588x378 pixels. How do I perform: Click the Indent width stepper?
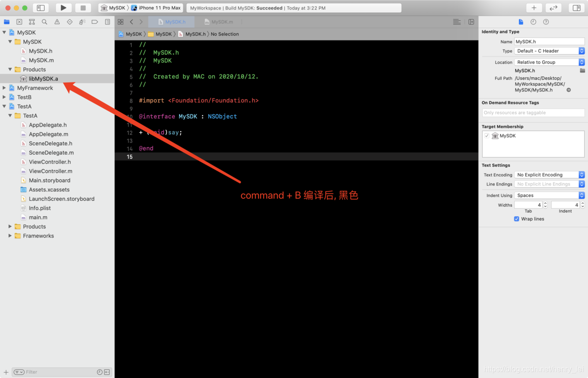(x=583, y=205)
